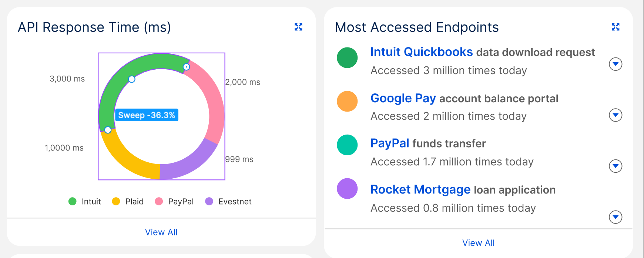Expand Intuit Quickbooks endpoint details arrow
The height and width of the screenshot is (258, 644).
616,64
